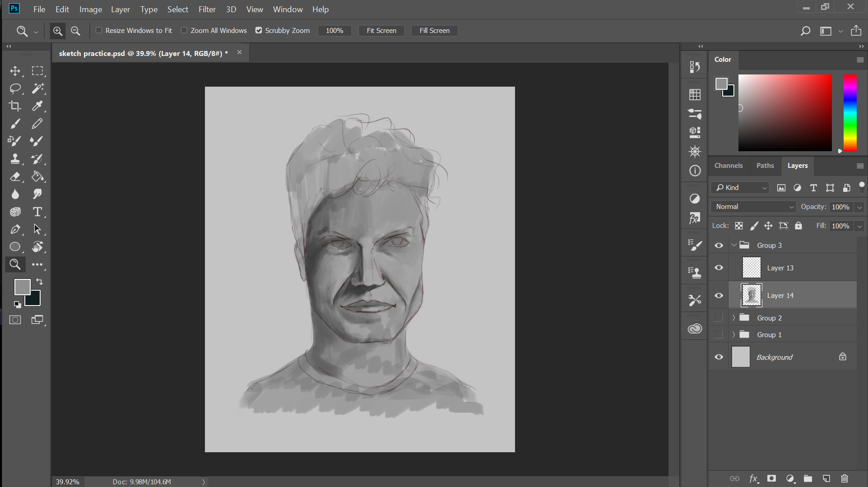This screenshot has width=868, height=487.
Task: Open the Filter menu
Action: click(207, 9)
